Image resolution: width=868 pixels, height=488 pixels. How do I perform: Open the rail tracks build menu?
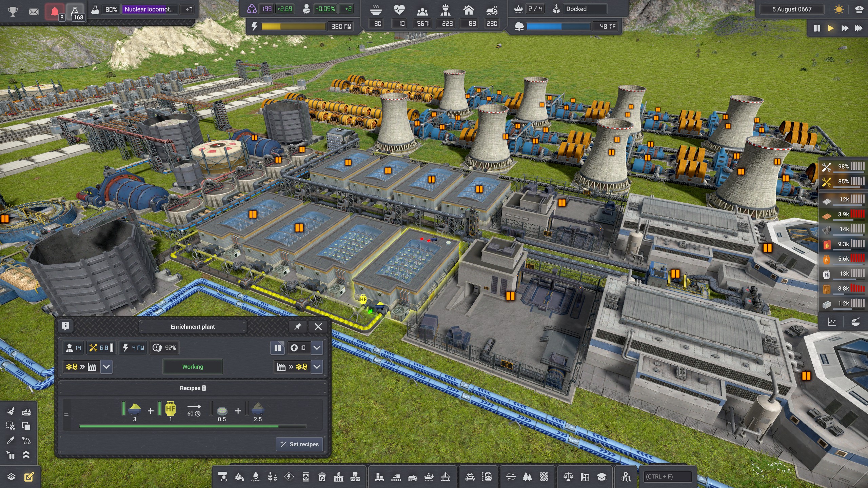coord(470,477)
